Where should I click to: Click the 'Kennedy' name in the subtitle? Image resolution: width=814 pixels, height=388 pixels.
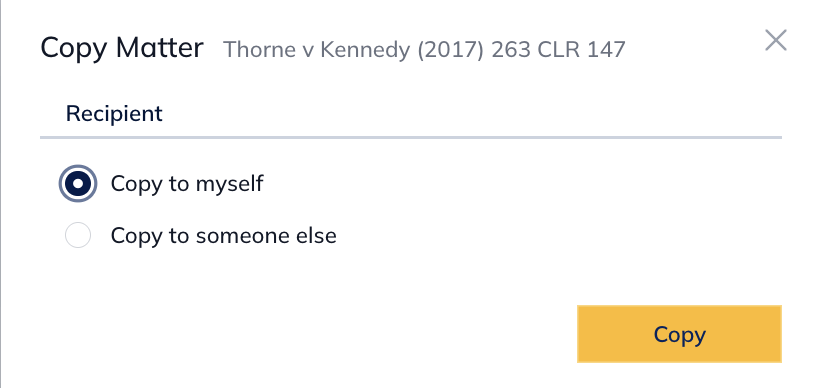365,50
